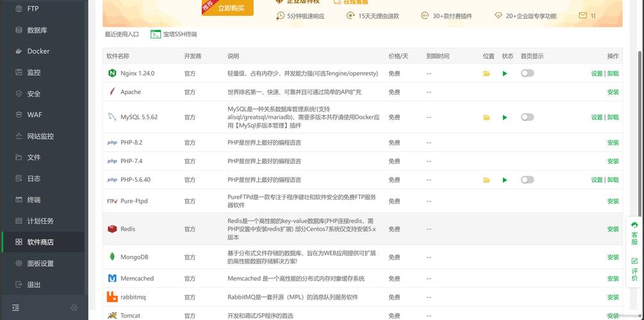This screenshot has width=644, height=320.
Task: Click the Nginx logo icon
Action: coord(112,74)
